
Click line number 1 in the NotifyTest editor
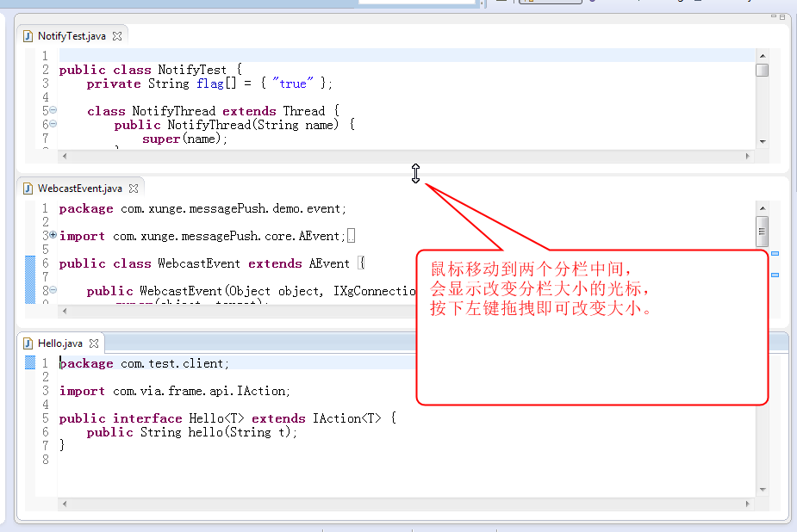click(46, 56)
